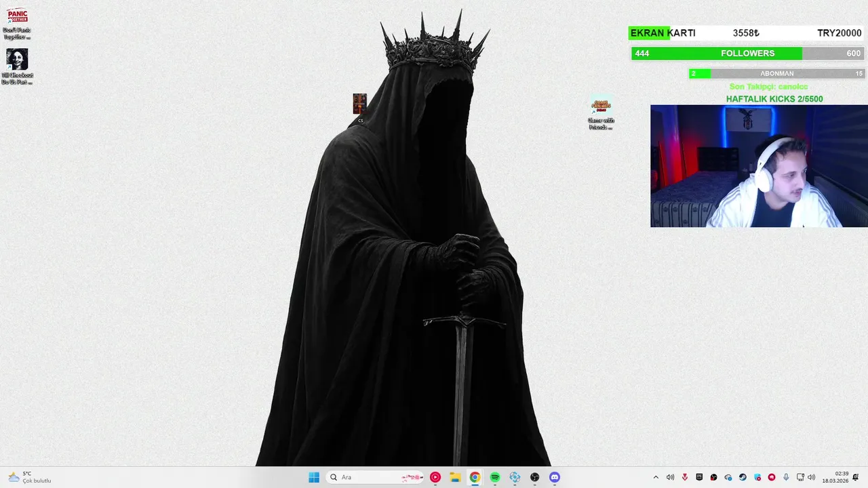Click the first speaker icon in tray
868x488 pixels.
(670, 477)
